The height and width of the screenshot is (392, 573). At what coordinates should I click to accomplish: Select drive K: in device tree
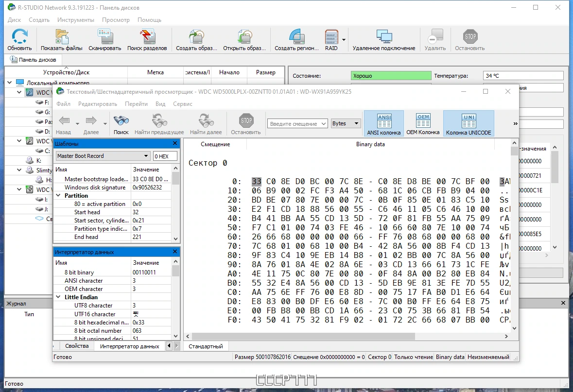pos(34,160)
